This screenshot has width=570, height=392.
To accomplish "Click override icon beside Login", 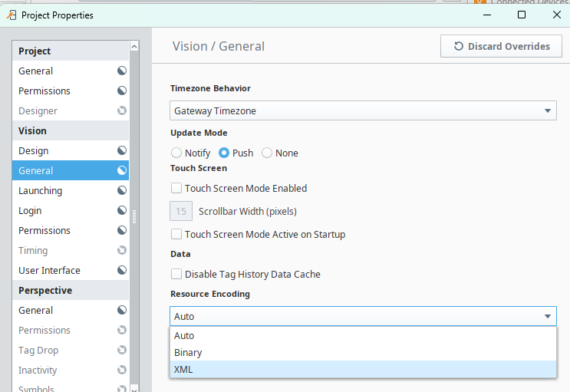I will point(121,210).
